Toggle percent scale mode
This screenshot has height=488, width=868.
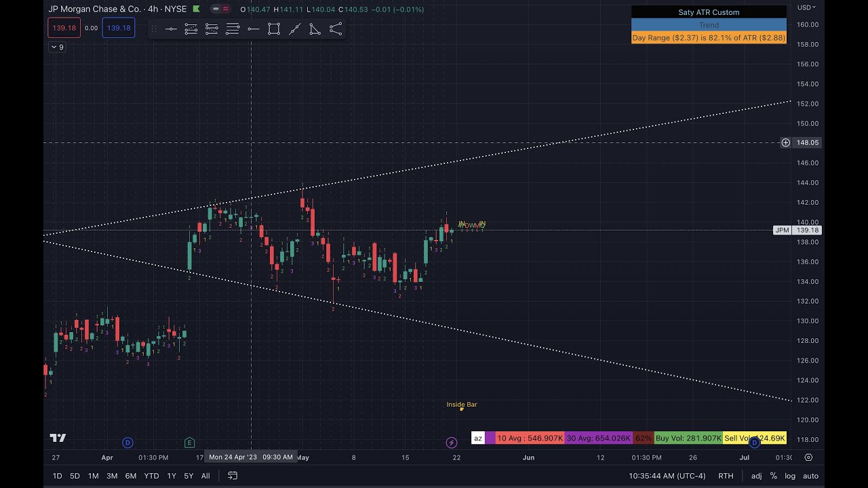774,476
